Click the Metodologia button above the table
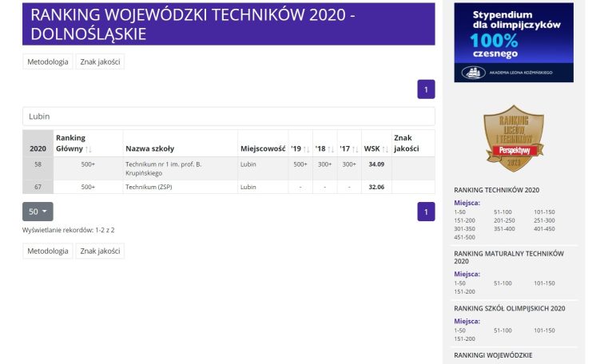612x364 pixels. pyautogui.click(x=48, y=61)
